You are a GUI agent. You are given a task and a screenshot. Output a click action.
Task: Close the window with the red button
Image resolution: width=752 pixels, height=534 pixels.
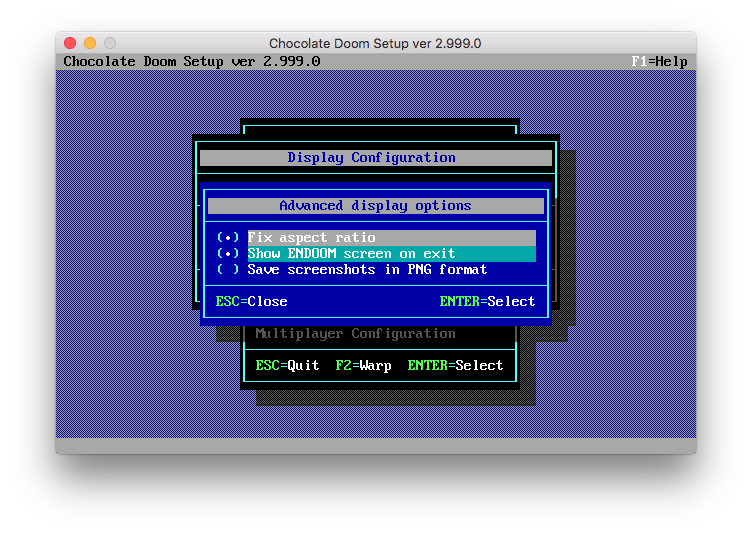pyautogui.click(x=70, y=43)
